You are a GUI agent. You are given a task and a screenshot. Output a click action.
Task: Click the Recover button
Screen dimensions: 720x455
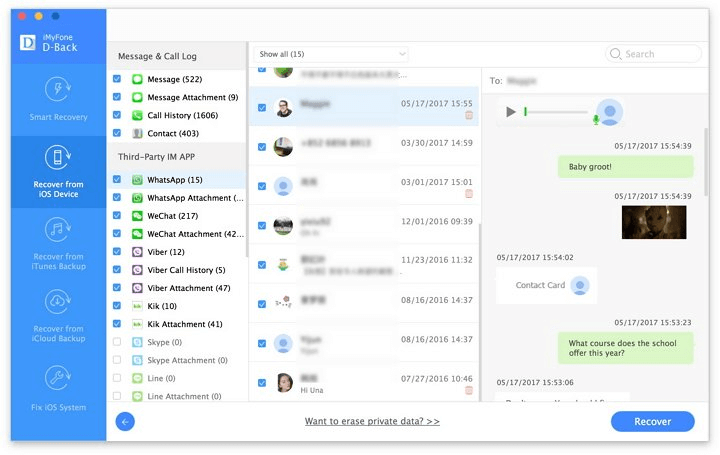coord(652,421)
